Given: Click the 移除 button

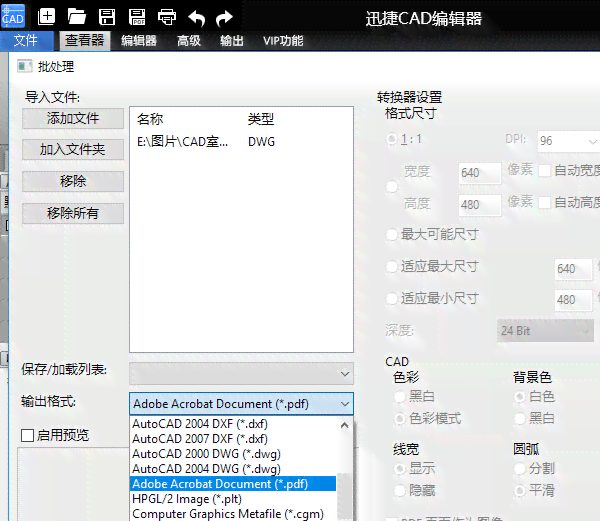Looking at the screenshot, I should [73, 181].
